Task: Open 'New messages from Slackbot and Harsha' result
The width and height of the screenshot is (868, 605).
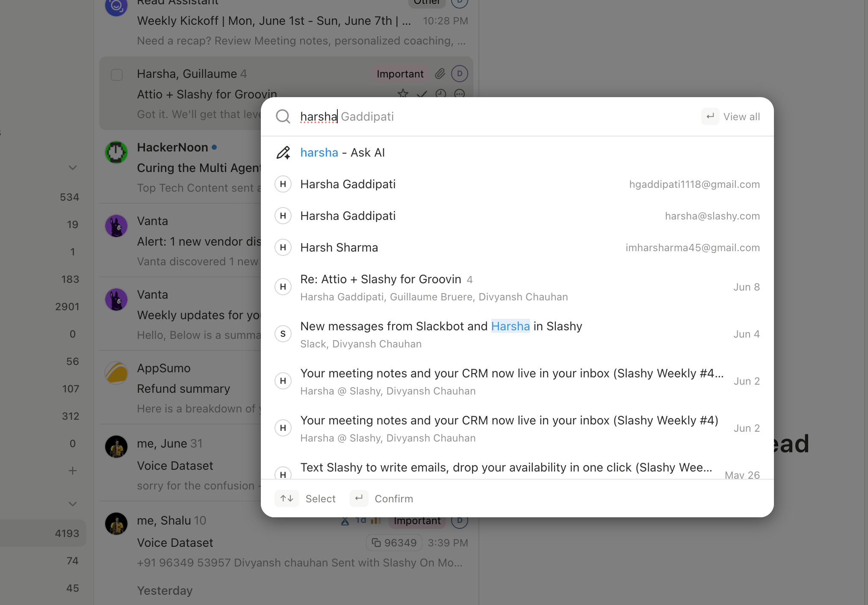Action: (517, 334)
